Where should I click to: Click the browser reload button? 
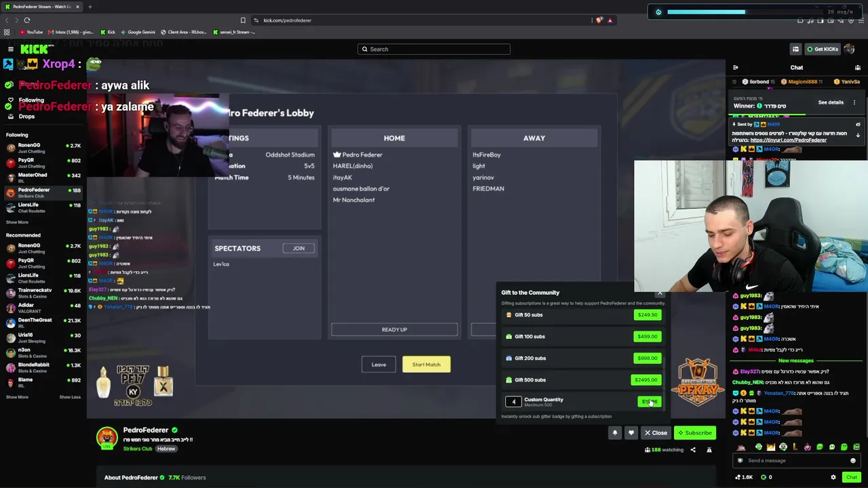click(27, 20)
